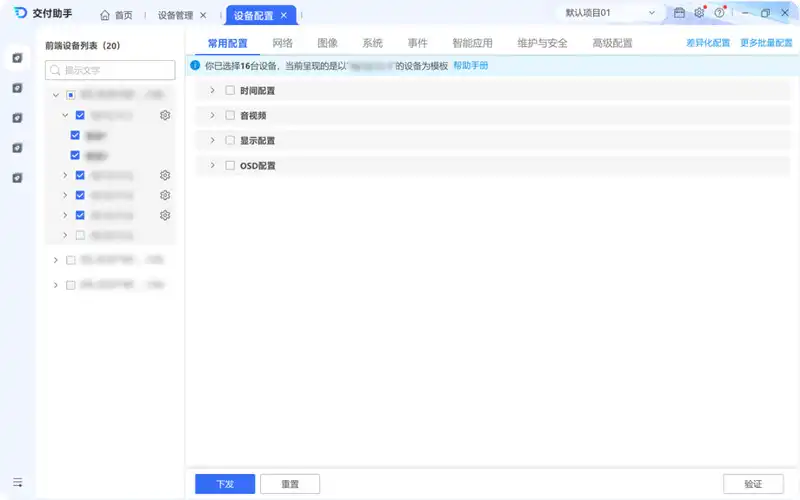800x500 pixels.
Task: Check the second top-level group checkbox
Action: pos(71,260)
